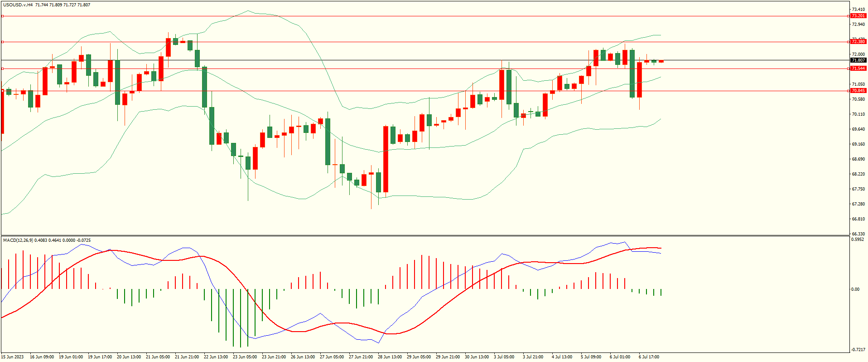Click the 67.750 price scale value

(x=858, y=189)
